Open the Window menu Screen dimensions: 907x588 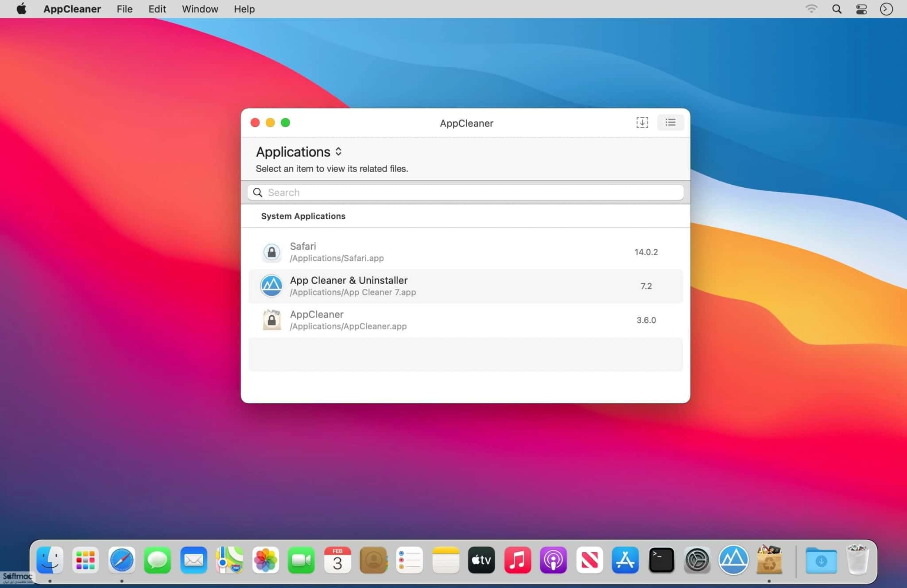pos(200,9)
